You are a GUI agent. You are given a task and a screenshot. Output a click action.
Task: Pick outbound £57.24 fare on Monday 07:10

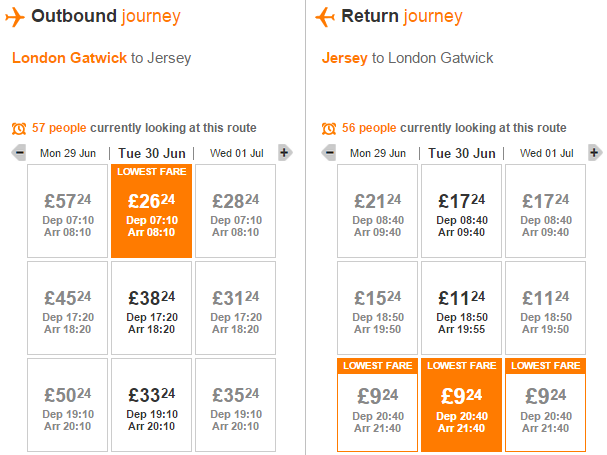click(67, 211)
